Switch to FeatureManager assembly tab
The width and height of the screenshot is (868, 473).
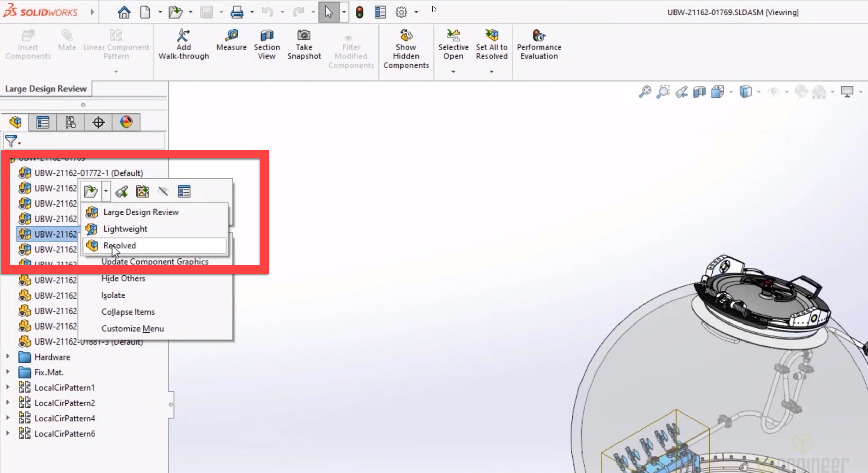pos(15,122)
